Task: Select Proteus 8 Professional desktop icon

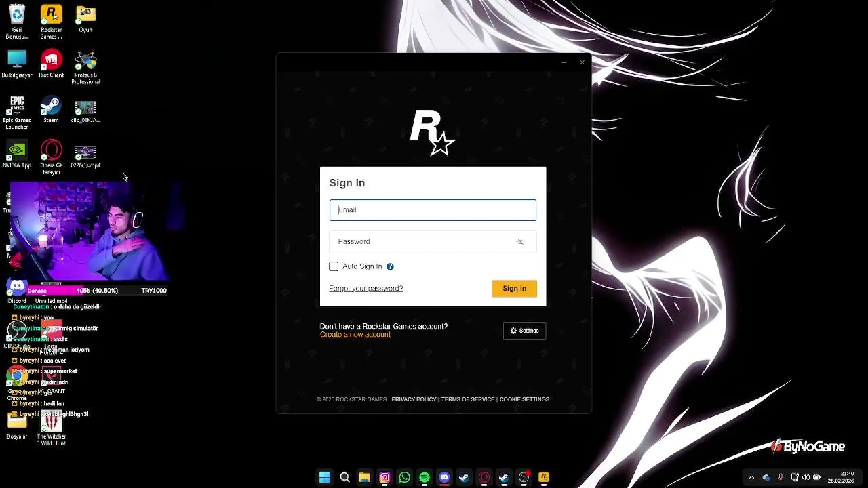Action: [85, 68]
